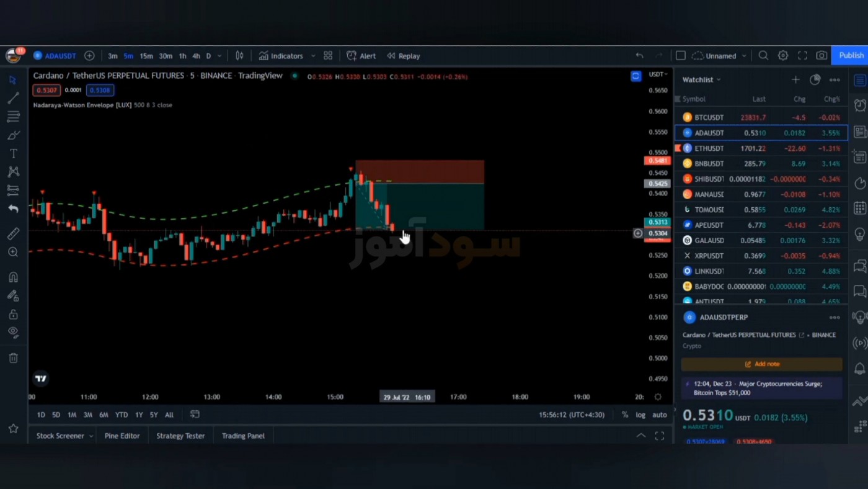Select the cursor arrow tool

(13, 80)
